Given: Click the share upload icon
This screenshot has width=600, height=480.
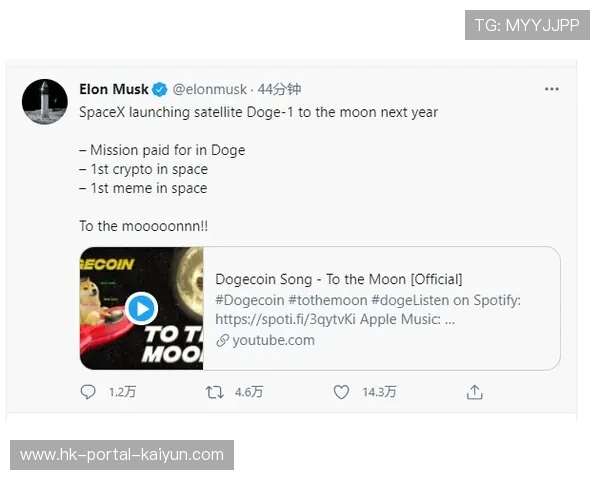Looking at the screenshot, I should pos(475,393).
